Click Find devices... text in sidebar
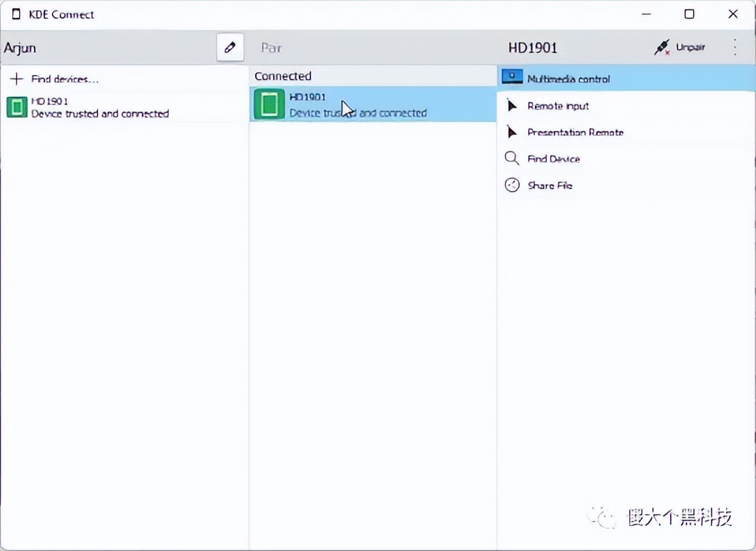The image size is (756, 551). (x=65, y=79)
